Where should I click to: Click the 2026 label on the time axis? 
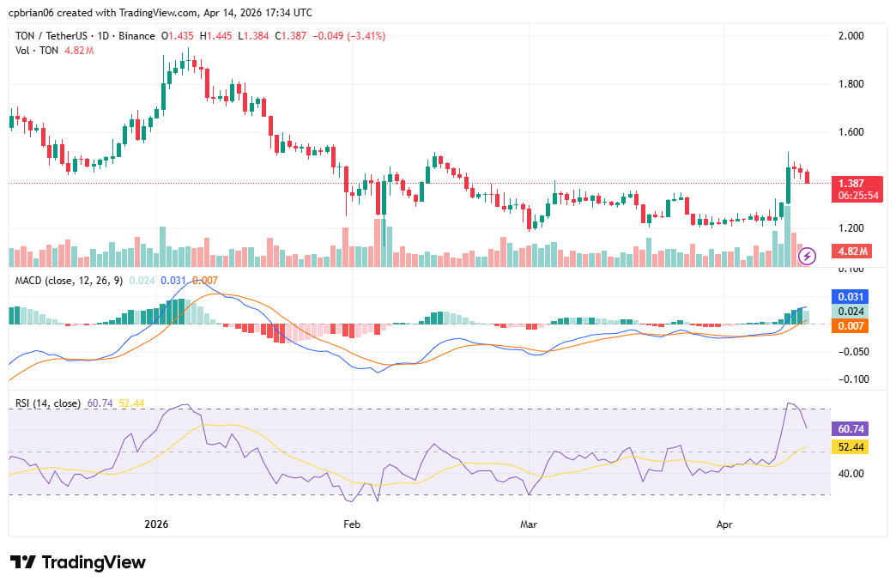[154, 523]
